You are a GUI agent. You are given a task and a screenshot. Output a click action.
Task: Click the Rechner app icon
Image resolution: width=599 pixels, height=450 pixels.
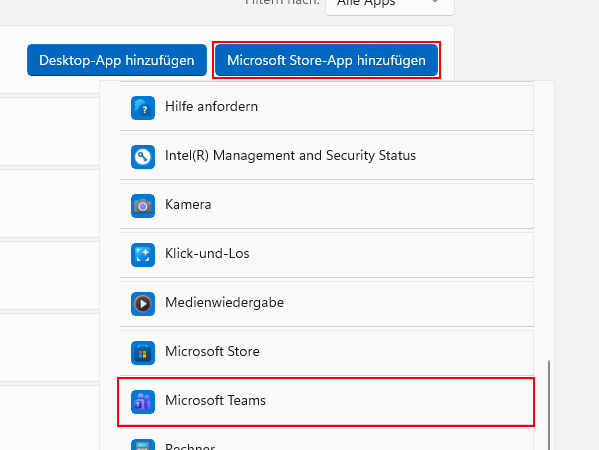[143, 445]
